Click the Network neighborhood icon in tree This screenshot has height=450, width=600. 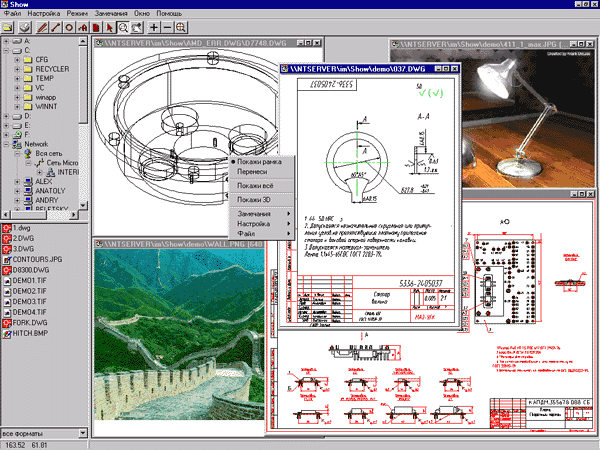coord(17,145)
